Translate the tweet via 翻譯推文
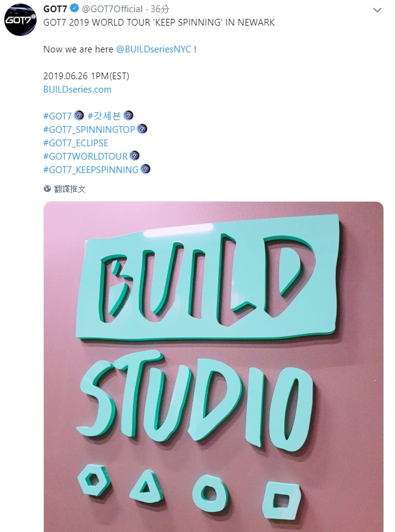The width and height of the screenshot is (395, 532). [69, 189]
